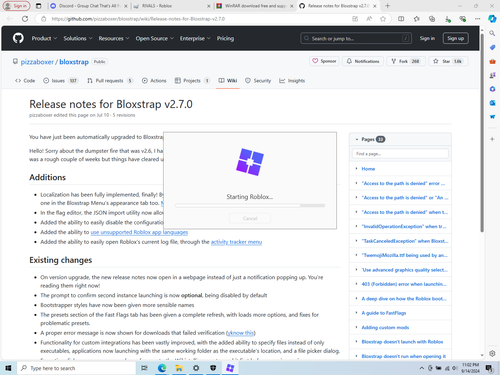Open Edge browser settings ellipsis menu

coord(478,19)
